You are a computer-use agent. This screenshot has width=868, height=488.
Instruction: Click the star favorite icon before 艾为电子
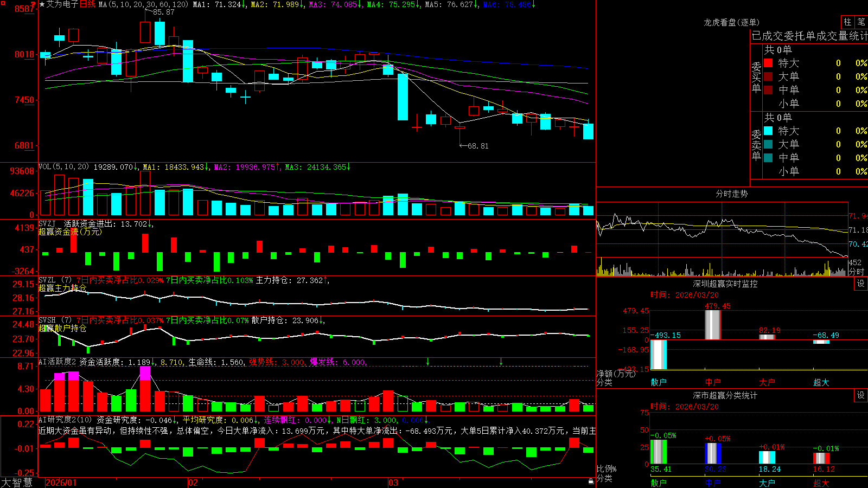42,4
